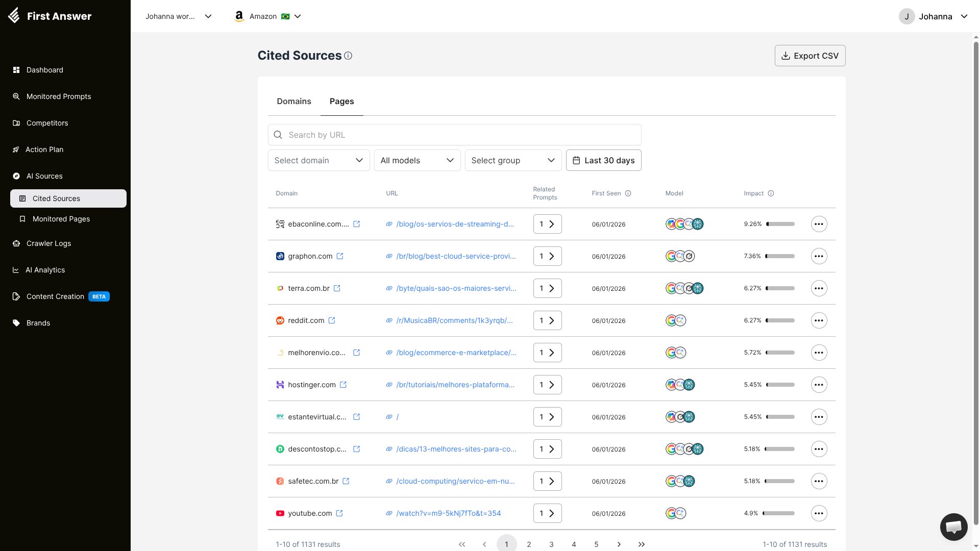
Task: Open the chat support widget
Action: tap(953, 527)
